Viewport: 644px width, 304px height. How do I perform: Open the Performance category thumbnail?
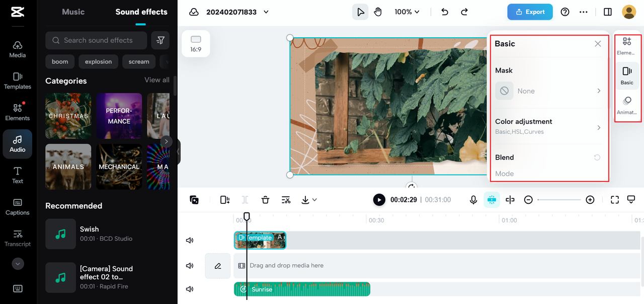(119, 116)
